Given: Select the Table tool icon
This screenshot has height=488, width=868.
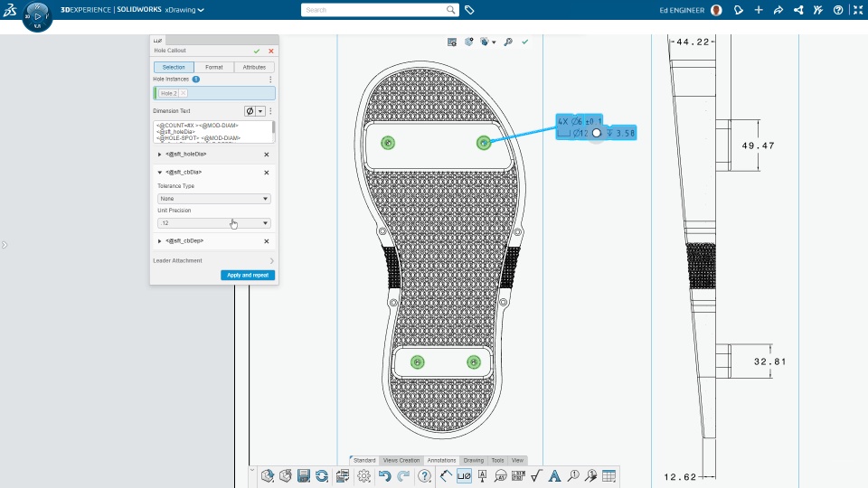Looking at the screenshot, I should pos(609,476).
